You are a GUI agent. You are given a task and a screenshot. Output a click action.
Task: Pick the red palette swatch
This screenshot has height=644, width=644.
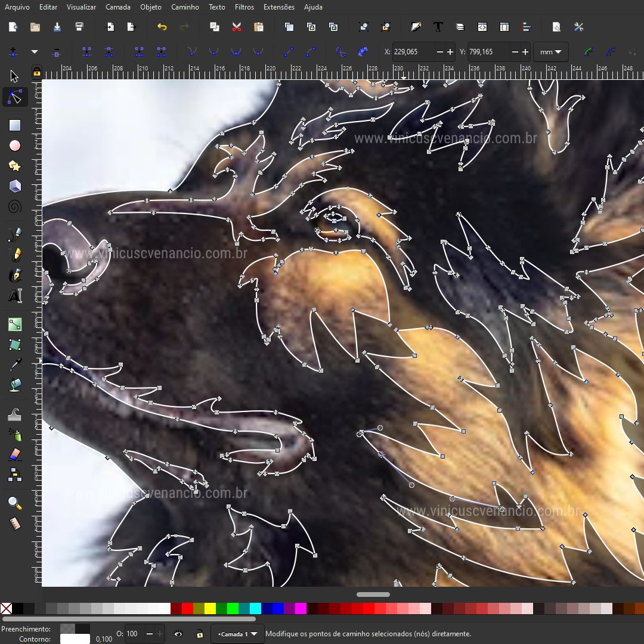click(x=187, y=608)
